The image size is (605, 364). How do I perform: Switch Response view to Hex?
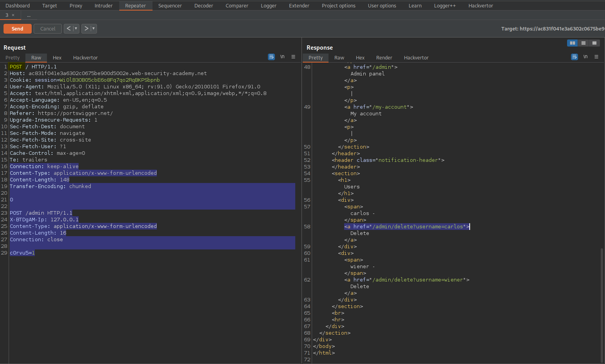pyautogui.click(x=360, y=57)
